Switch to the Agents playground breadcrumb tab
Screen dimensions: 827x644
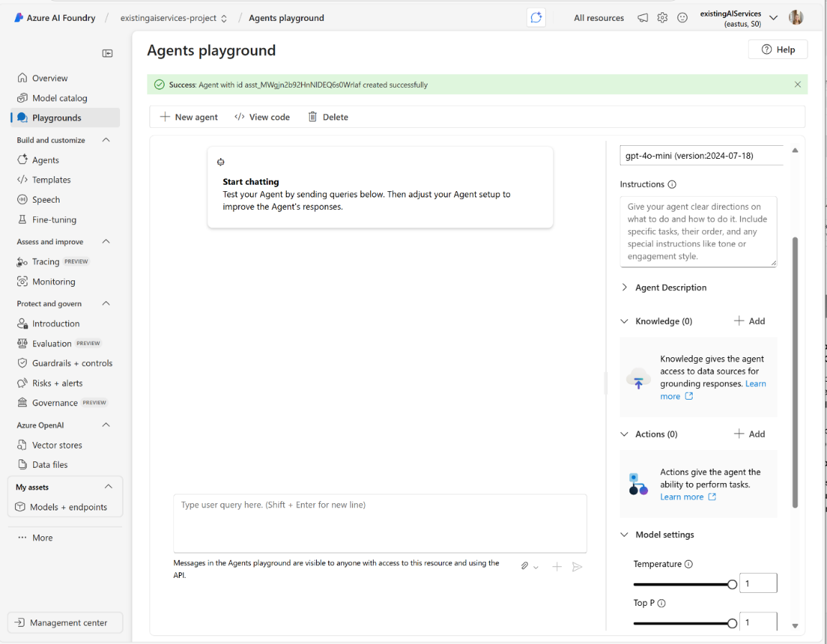286,17
